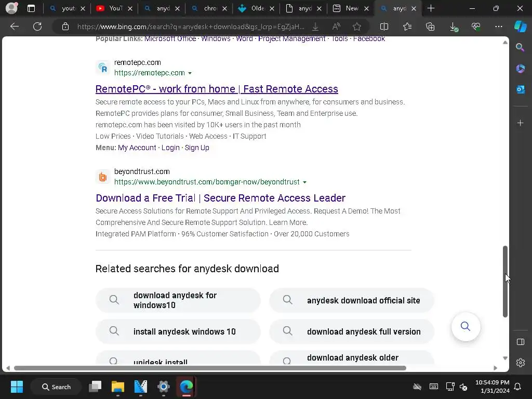Open Collections icon in toolbar
This screenshot has height=399, width=532.
(430, 26)
